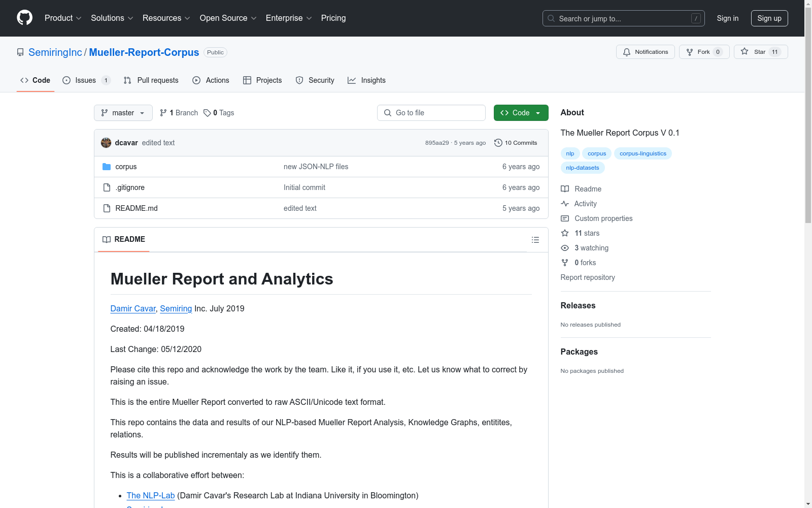View the 10 Commits history

coord(516,143)
